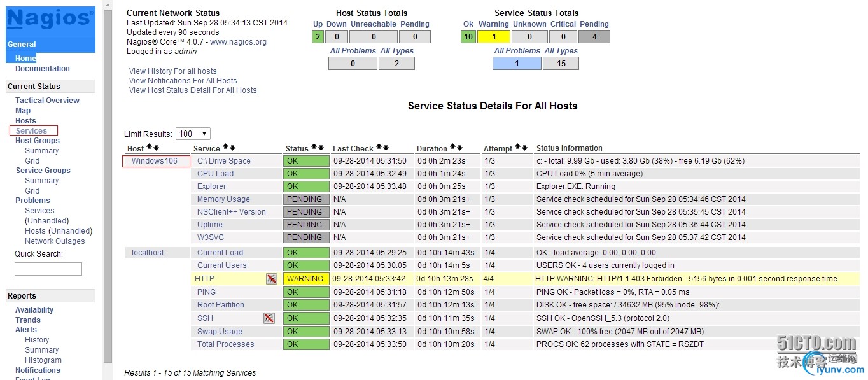
Task: Open the Windows106 host link
Action: tap(155, 161)
